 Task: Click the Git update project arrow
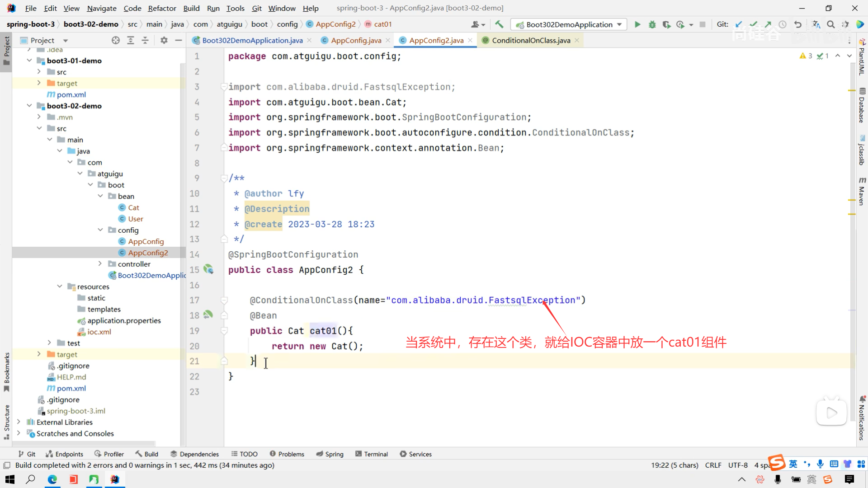739,24
